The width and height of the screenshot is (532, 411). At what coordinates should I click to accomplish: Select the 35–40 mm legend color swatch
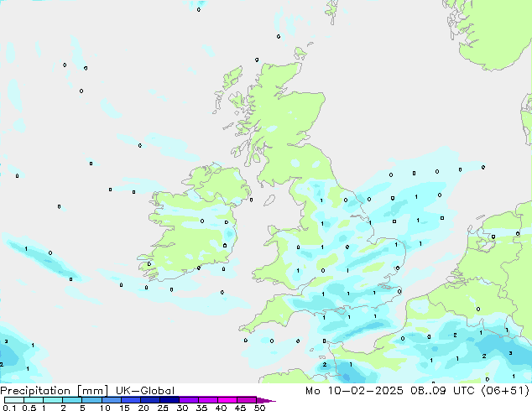[207, 400]
